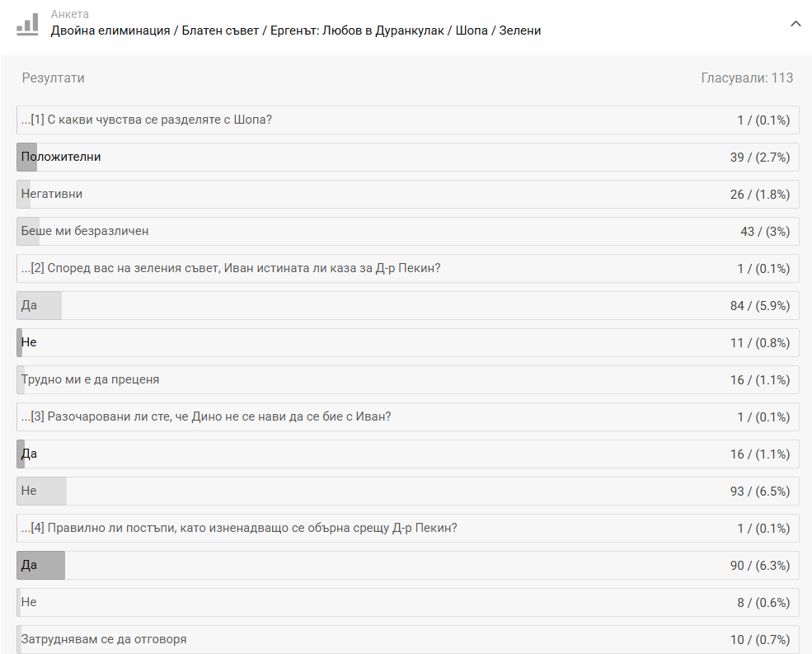812x654 pixels.
Task: Select Не with 8 votes
Action: (x=407, y=602)
